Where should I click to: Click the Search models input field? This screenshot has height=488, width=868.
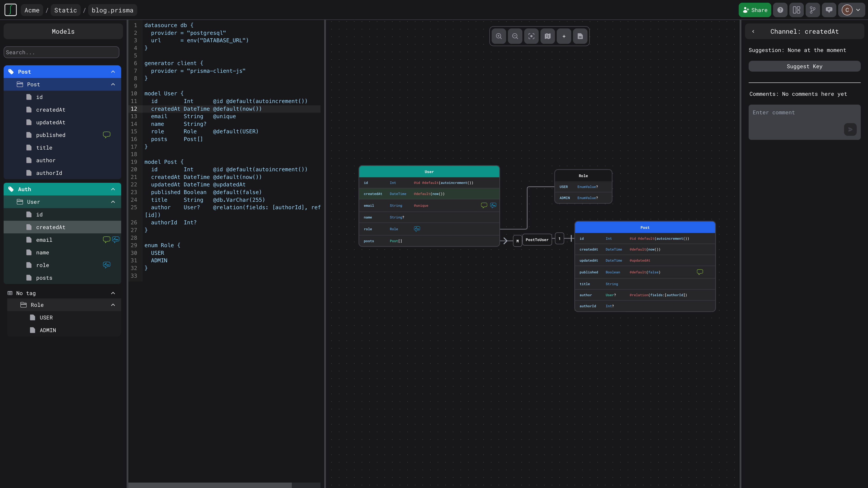tap(61, 52)
